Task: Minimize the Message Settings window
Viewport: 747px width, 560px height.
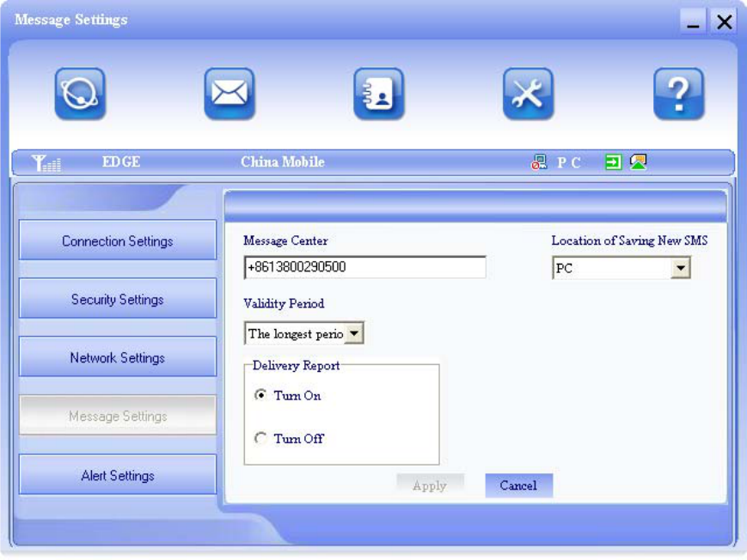Action: 693,22
